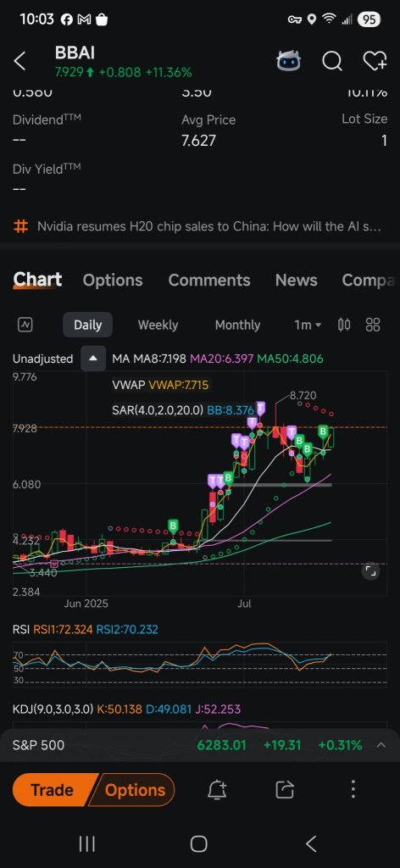Tap the Div YieldTTM label

47,169
